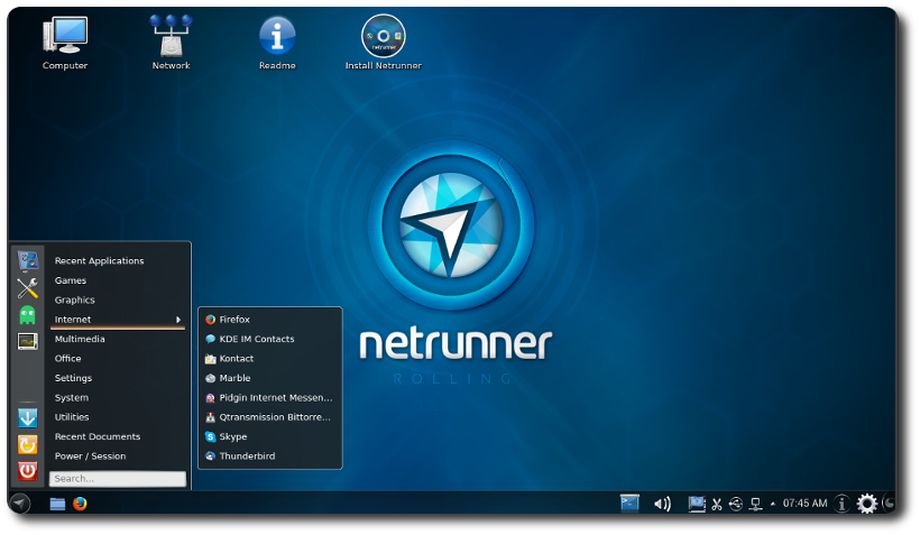The width and height of the screenshot is (920, 535).
Task: Click the display screen tray icon
Action: pos(696,504)
